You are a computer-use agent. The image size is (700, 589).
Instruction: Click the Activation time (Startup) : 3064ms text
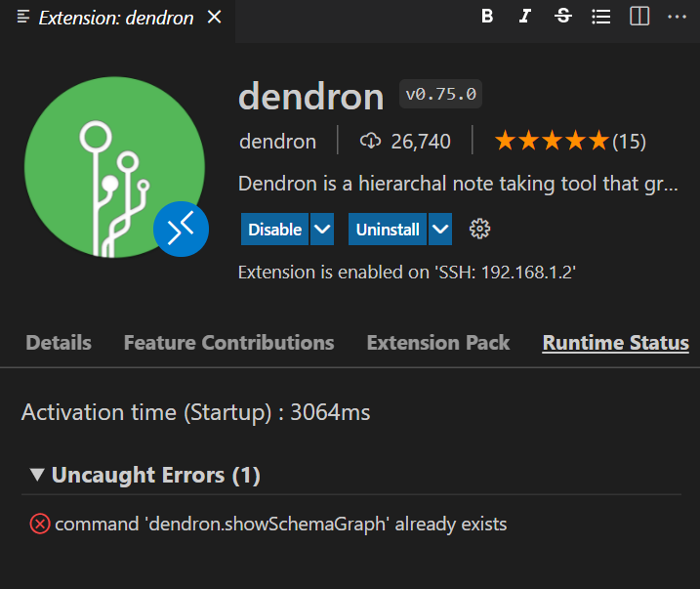[x=195, y=412]
